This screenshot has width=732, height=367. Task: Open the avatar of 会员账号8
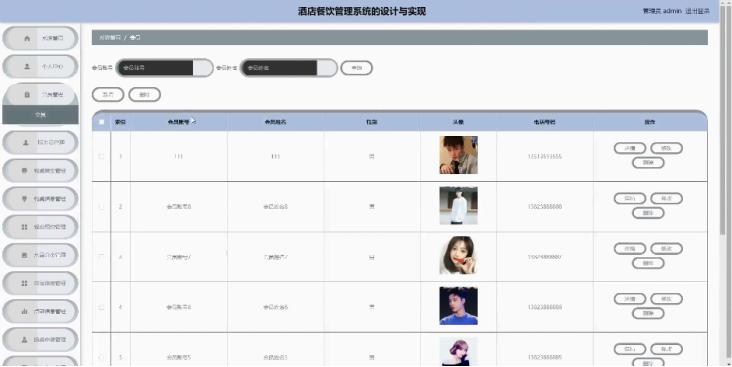[x=458, y=205]
